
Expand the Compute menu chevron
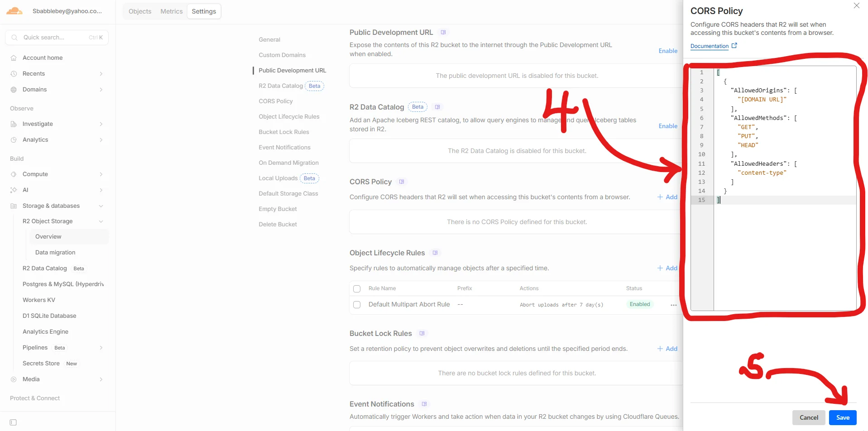(x=101, y=174)
